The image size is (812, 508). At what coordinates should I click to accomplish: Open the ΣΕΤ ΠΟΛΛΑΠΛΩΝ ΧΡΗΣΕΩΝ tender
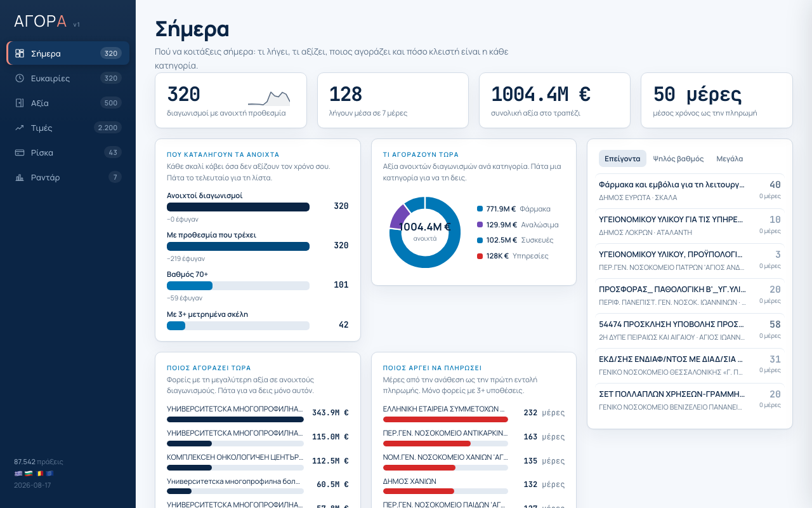pyautogui.click(x=690, y=401)
